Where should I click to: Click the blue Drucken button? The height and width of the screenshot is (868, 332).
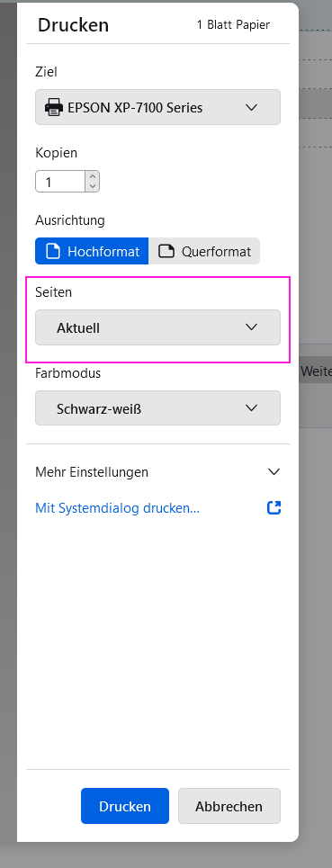tap(125, 806)
